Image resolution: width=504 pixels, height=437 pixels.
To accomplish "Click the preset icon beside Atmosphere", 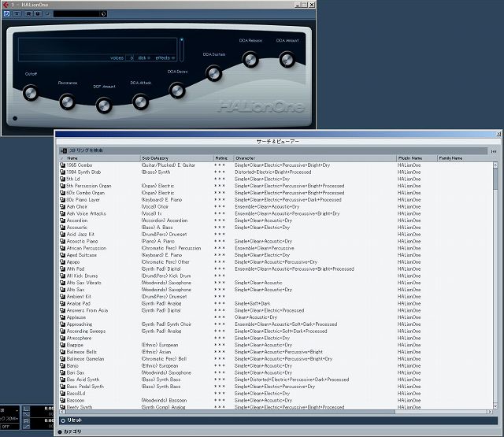I will 63,338.
